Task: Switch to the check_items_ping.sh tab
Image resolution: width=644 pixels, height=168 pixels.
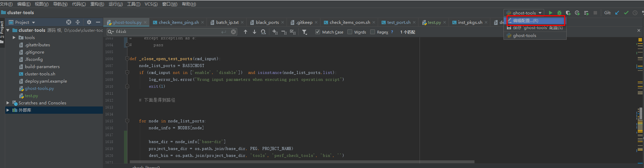Action: [178, 22]
